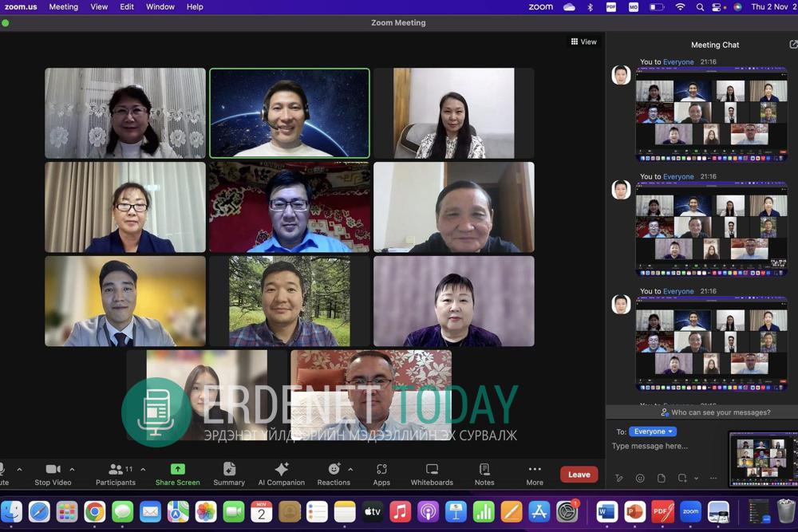Pop out the Meeting Chat panel
Viewport: 798px width, 532px height.
[793, 44]
